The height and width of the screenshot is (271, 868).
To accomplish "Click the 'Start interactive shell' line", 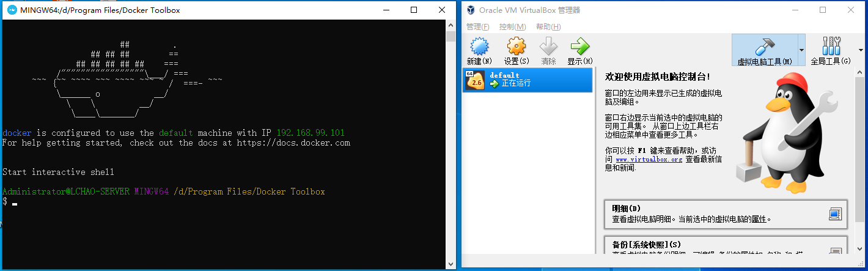I will click(x=58, y=172).
